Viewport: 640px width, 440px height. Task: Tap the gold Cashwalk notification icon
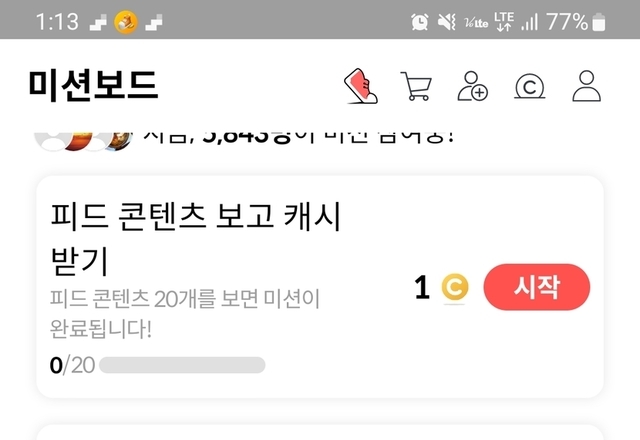[126, 22]
